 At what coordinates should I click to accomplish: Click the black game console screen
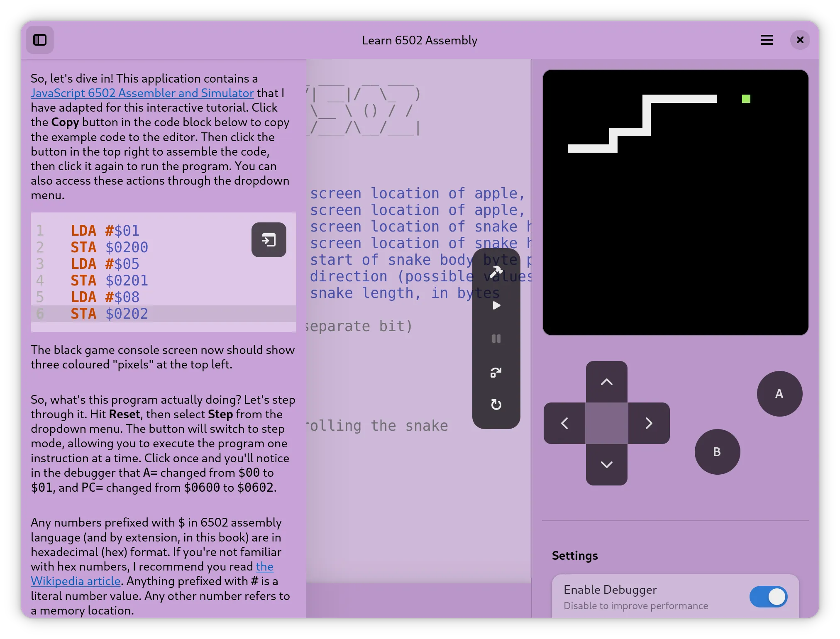(x=675, y=202)
